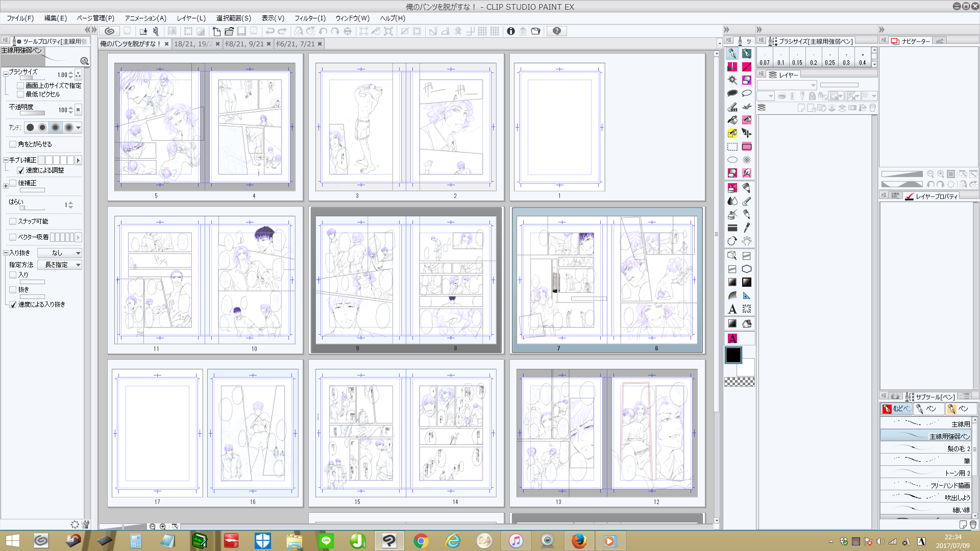This screenshot has height=551, width=980.
Task: Switch to the 6/21, 7/21 document tab
Action: point(299,44)
